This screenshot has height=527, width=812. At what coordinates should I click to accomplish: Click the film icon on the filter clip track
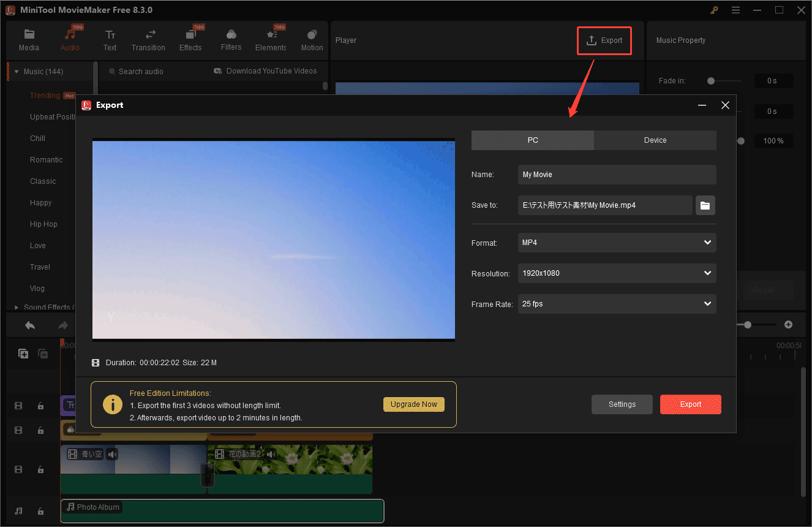pos(18,430)
